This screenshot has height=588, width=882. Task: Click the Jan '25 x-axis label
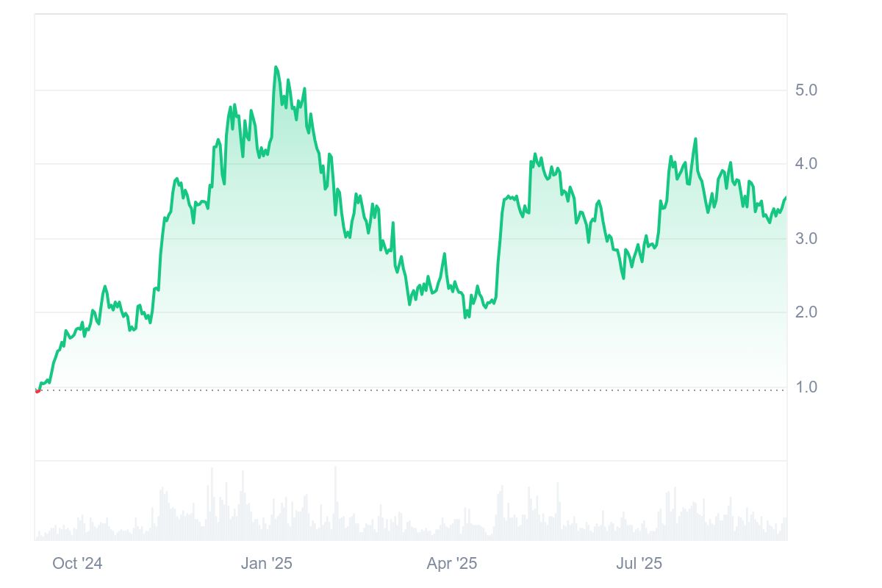tap(267, 564)
